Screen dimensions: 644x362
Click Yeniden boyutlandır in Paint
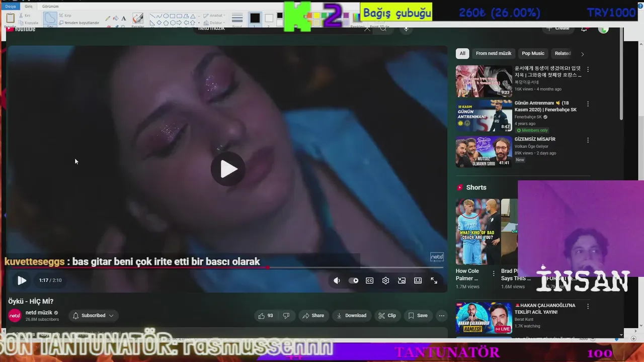79,23
